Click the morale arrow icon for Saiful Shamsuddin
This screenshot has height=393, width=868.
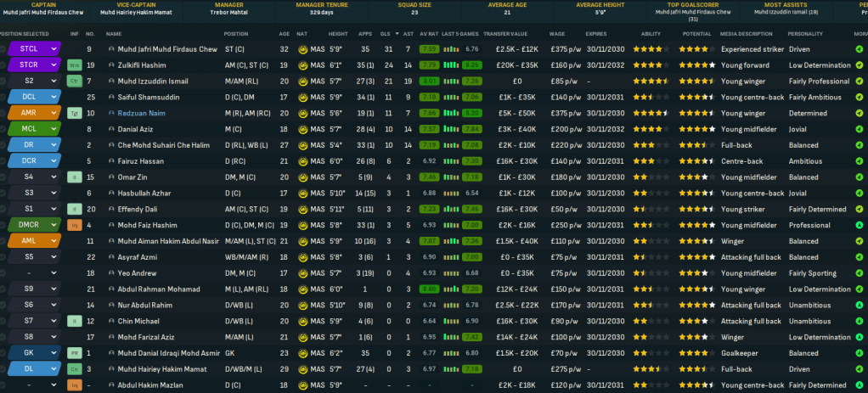[x=862, y=97]
